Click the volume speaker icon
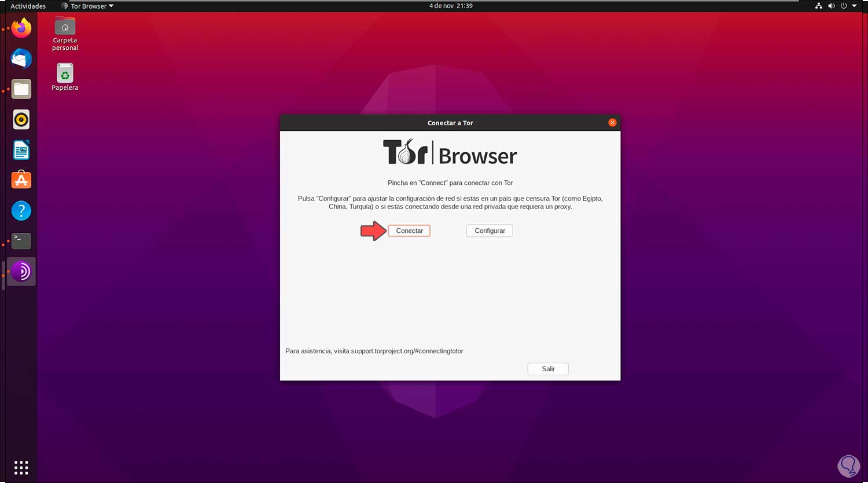 831,6
